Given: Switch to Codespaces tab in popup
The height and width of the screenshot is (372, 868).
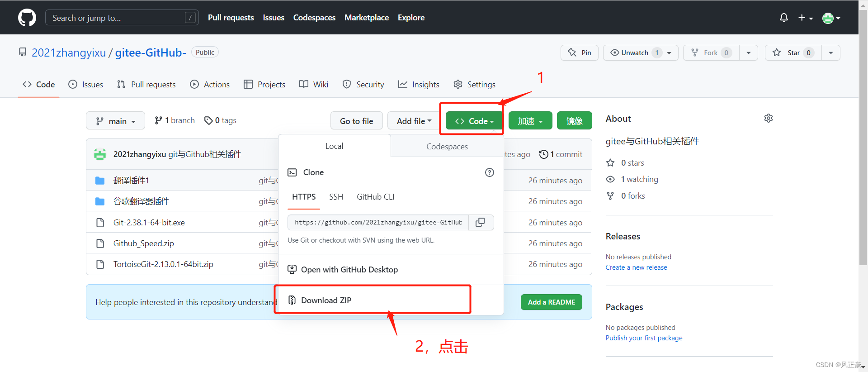Looking at the screenshot, I should pos(447,147).
